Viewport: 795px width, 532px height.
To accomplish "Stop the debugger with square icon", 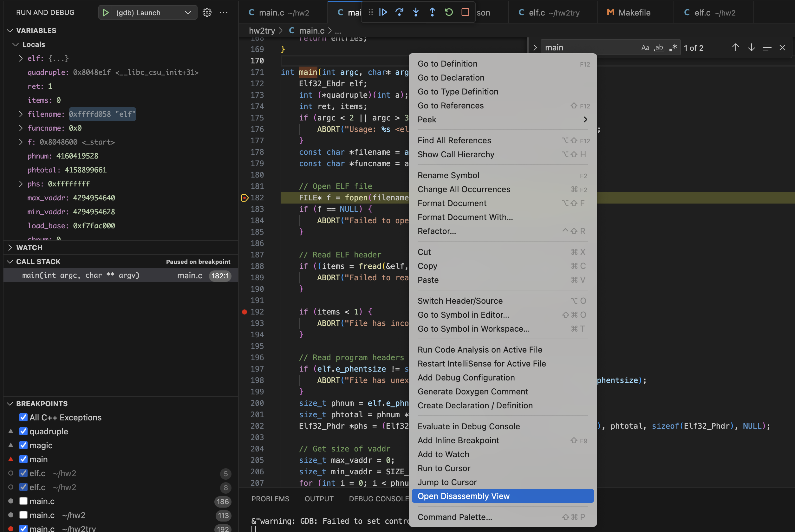I will pos(465,13).
